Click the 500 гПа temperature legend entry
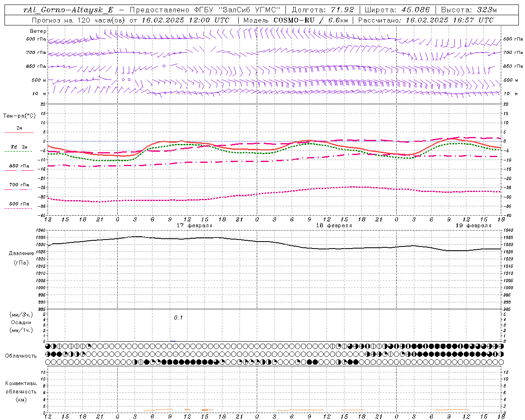Image resolution: width=525 pixels, height=420 pixels. [19, 204]
